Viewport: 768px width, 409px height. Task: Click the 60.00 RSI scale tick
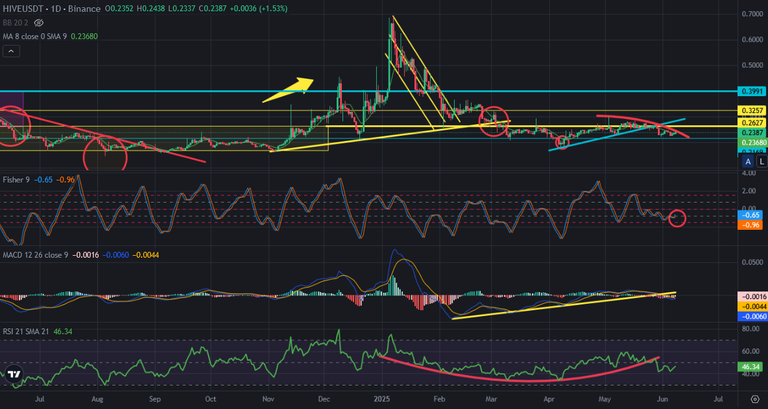751,351
